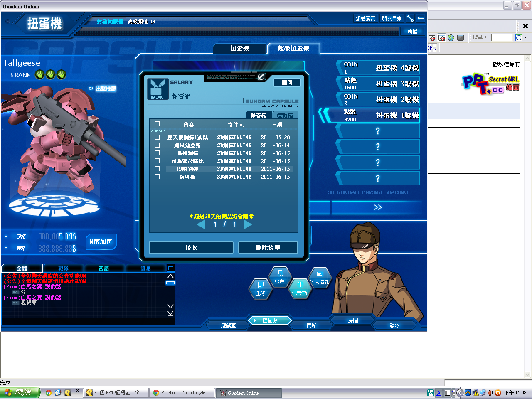Click the double-chevron next machines arrow
The image size is (532, 399).
point(378,207)
